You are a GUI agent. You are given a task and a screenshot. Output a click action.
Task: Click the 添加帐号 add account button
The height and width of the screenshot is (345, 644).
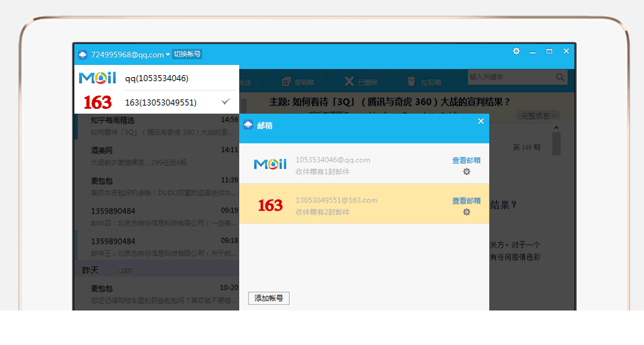(x=268, y=298)
